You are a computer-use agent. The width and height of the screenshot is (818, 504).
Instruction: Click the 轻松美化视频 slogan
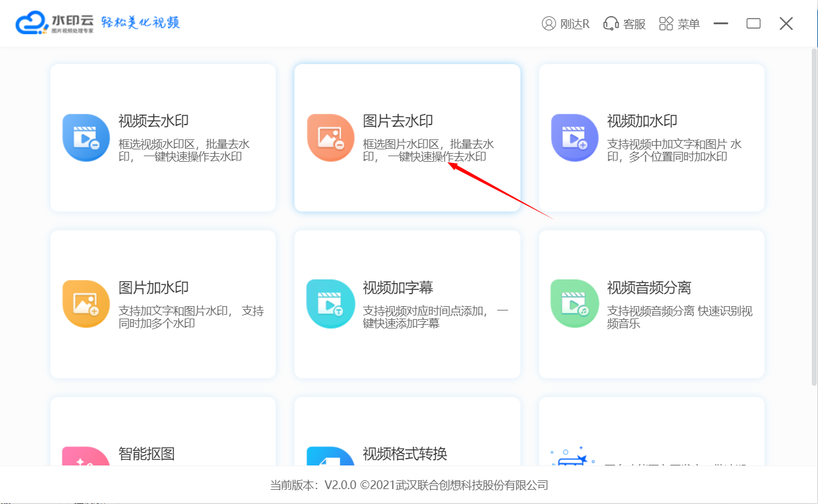click(x=141, y=23)
